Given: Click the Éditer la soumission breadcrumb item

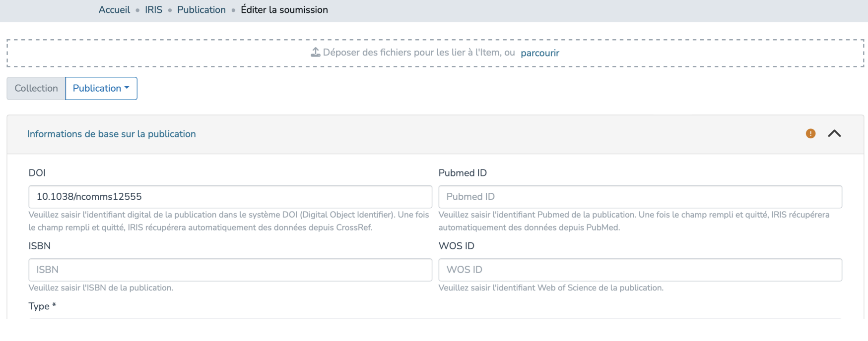Looking at the screenshot, I should [284, 10].
